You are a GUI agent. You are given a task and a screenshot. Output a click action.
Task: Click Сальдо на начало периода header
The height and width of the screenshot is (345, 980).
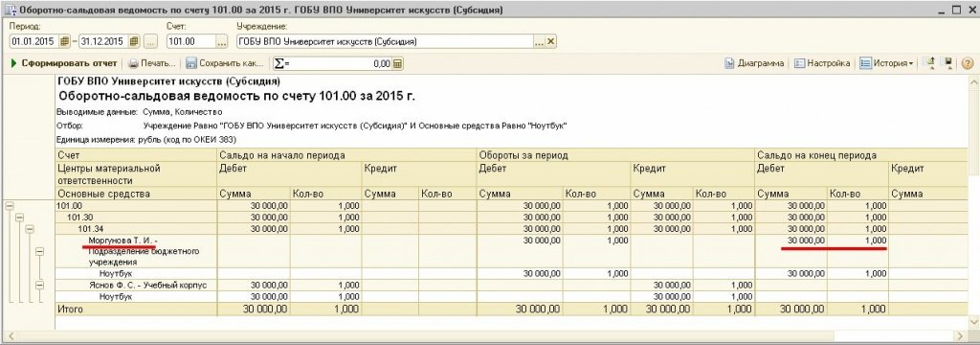click(x=282, y=155)
